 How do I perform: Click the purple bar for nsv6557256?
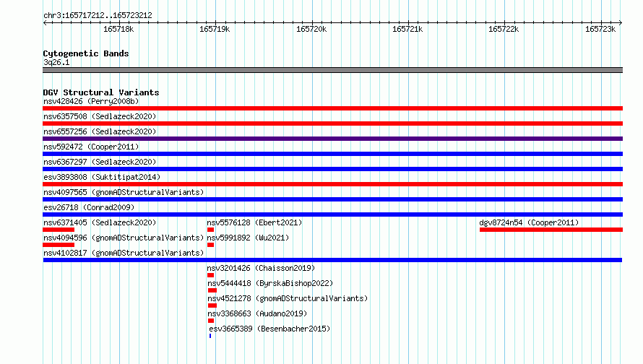332,139
